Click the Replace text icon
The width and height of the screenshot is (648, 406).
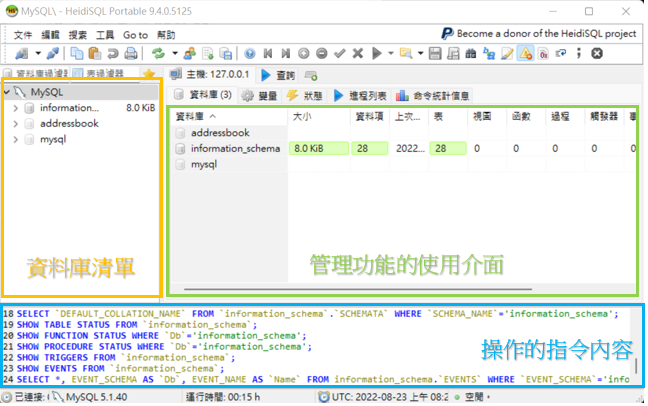click(x=489, y=53)
